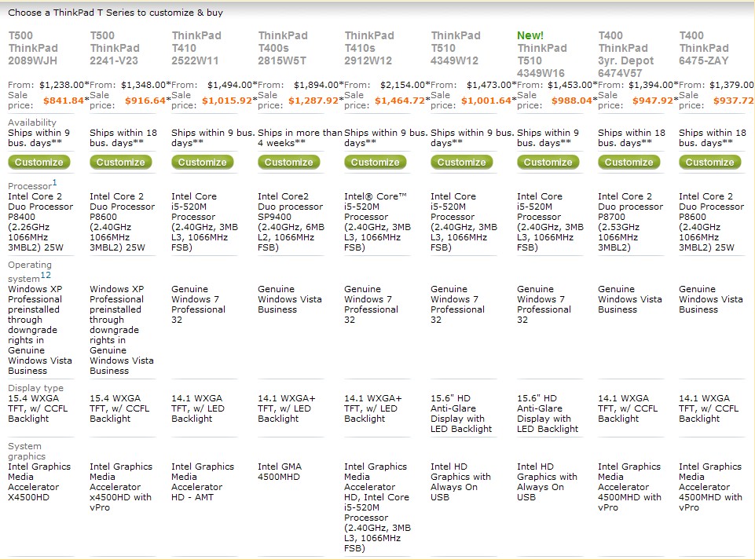The image size is (755, 560).
Task: Customize the ThinkPad T510 4349W12
Action: tap(462, 163)
